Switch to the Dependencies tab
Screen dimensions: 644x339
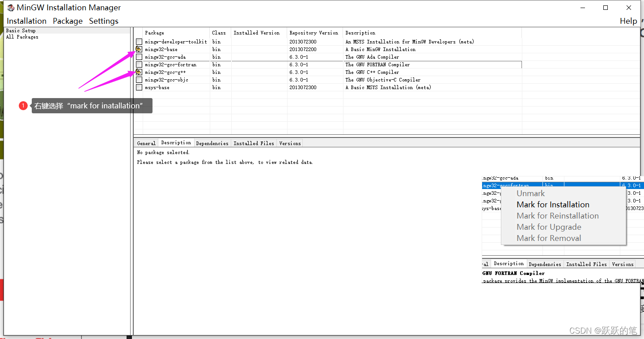click(212, 143)
